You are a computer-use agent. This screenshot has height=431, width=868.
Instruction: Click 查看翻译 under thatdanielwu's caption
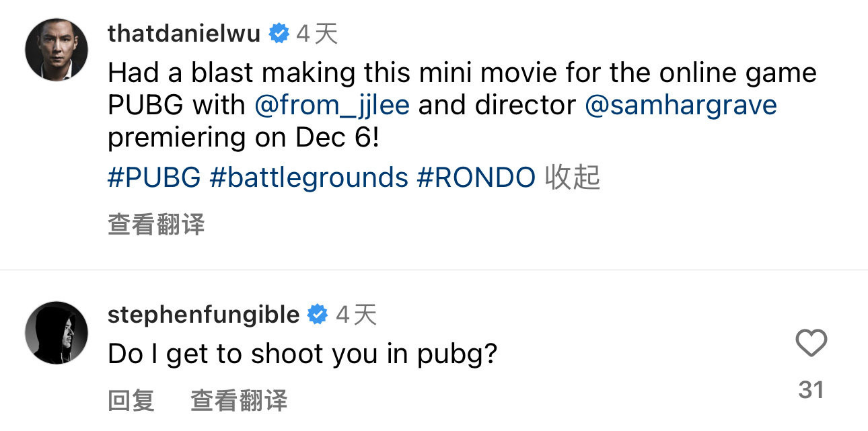[x=156, y=225]
